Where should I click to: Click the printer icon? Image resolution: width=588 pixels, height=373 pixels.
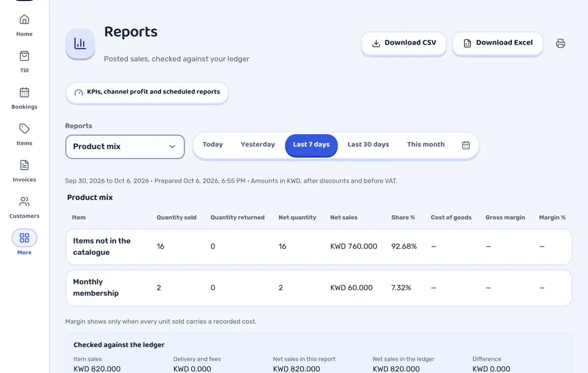[x=561, y=44]
